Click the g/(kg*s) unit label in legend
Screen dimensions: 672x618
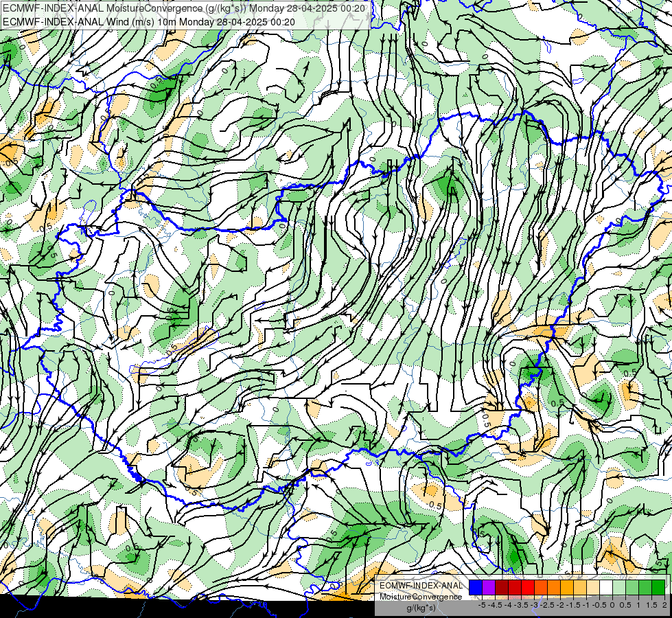click(x=421, y=608)
